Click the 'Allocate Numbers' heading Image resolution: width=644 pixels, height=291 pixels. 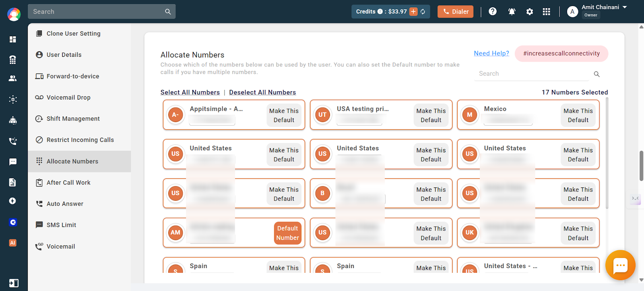(192, 55)
